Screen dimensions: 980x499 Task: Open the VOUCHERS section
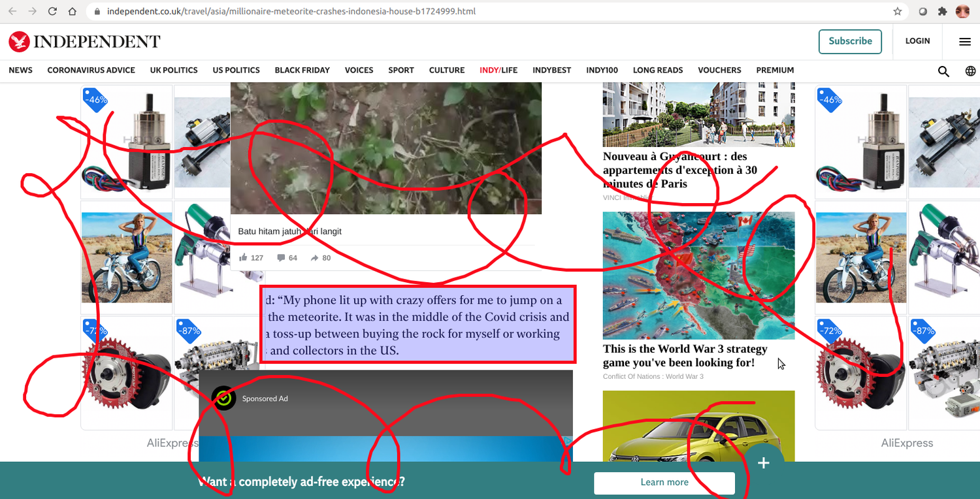(x=719, y=71)
